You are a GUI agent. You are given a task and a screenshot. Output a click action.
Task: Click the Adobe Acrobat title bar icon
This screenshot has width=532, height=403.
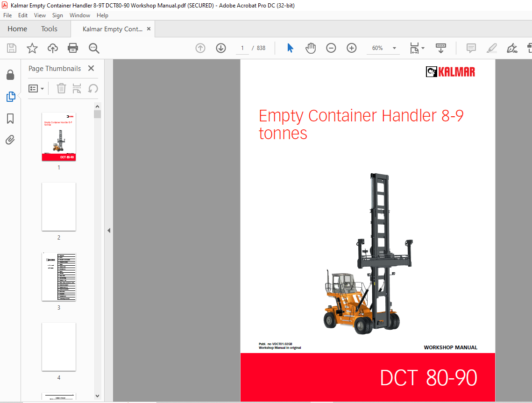point(5,5)
